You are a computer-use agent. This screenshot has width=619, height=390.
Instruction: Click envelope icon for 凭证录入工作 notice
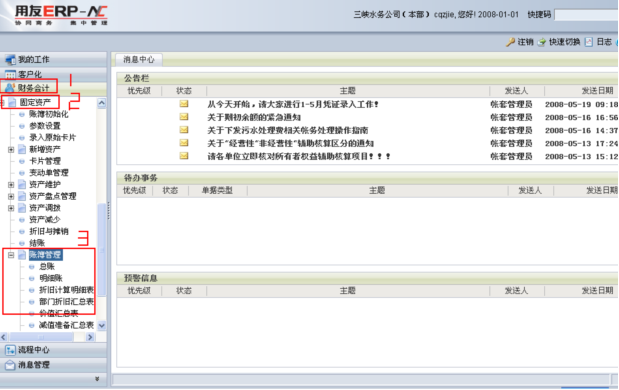(x=184, y=104)
